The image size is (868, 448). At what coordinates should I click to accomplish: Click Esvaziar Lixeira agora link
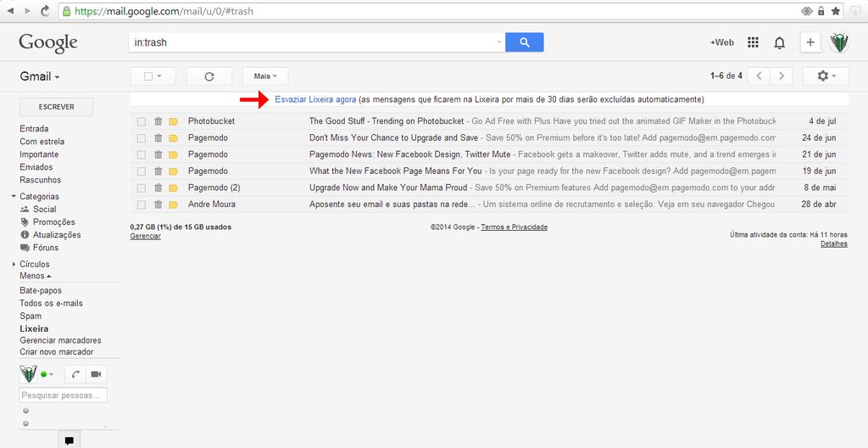click(x=315, y=99)
